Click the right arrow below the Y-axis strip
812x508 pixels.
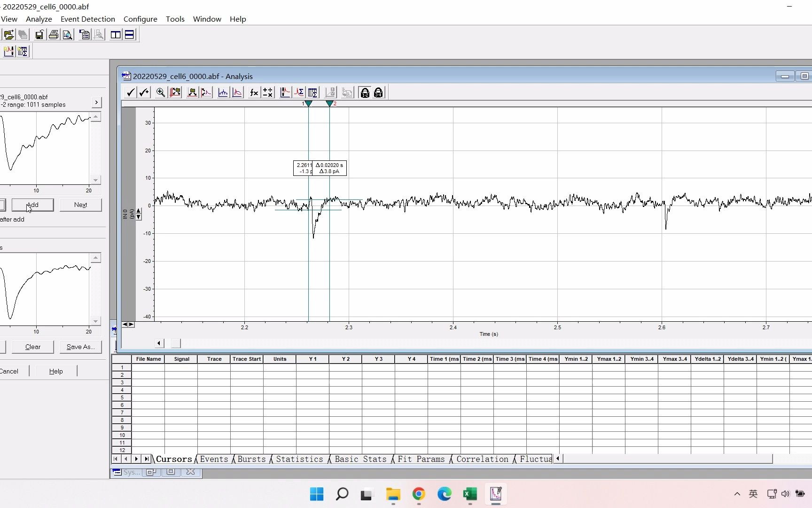point(131,325)
